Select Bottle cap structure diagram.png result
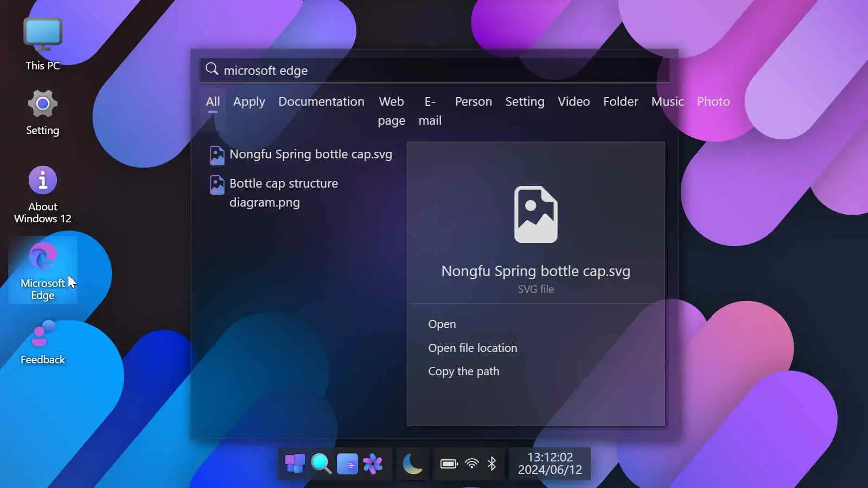Image resolution: width=868 pixels, height=488 pixels. pos(301,192)
